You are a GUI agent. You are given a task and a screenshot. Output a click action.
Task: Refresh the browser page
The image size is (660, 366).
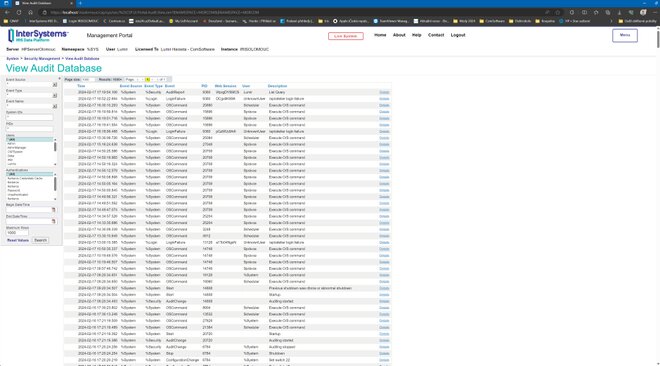point(19,12)
